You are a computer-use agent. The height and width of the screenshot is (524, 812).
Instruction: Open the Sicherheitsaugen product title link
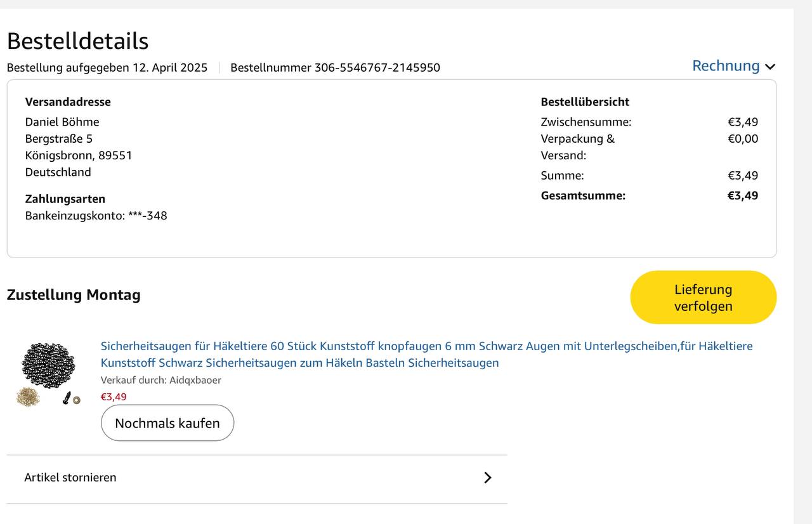426,354
